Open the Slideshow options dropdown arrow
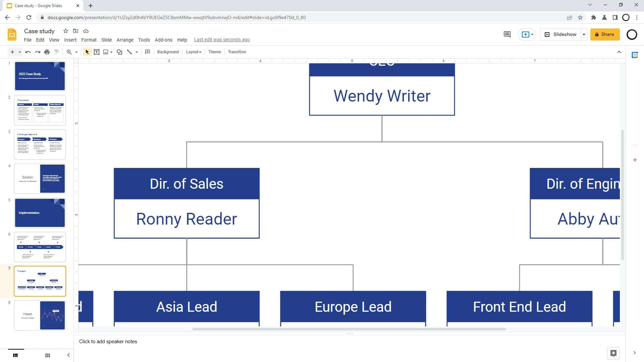 click(584, 35)
